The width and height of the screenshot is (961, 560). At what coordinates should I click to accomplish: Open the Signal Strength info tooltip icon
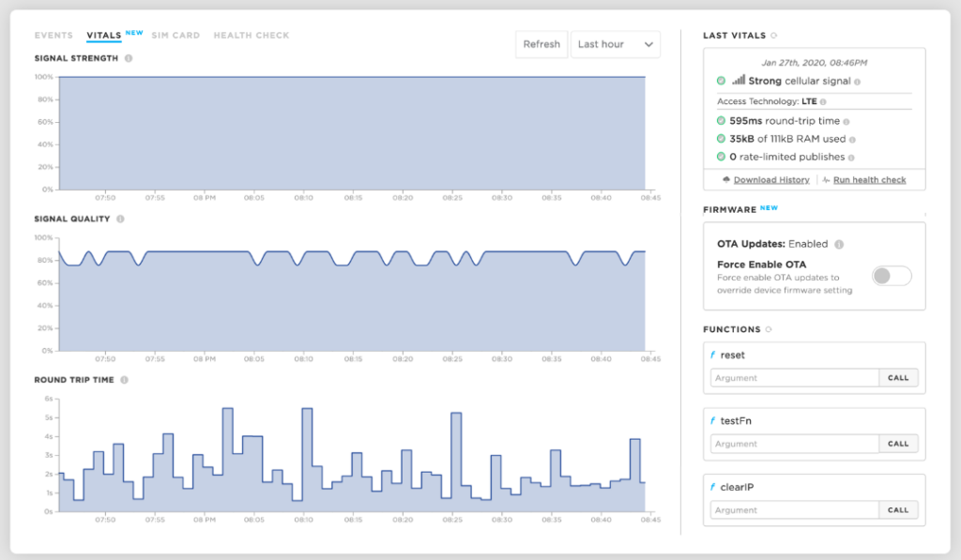[129, 57]
